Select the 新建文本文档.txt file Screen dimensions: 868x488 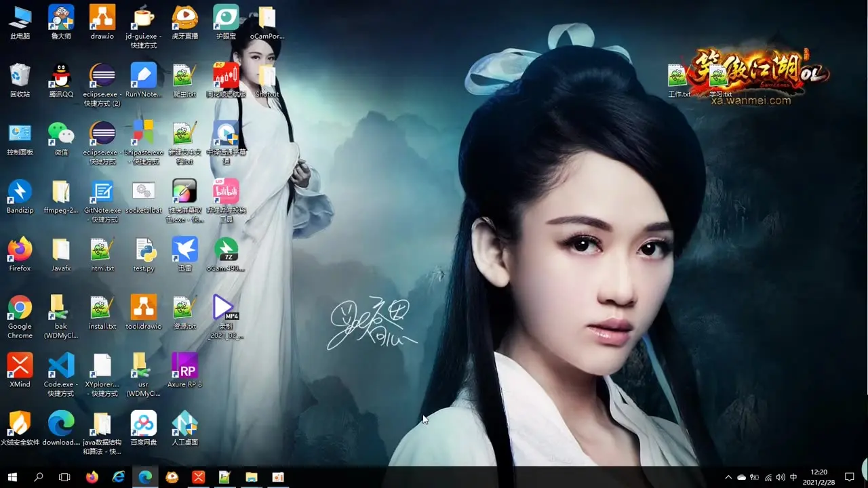[x=184, y=143]
